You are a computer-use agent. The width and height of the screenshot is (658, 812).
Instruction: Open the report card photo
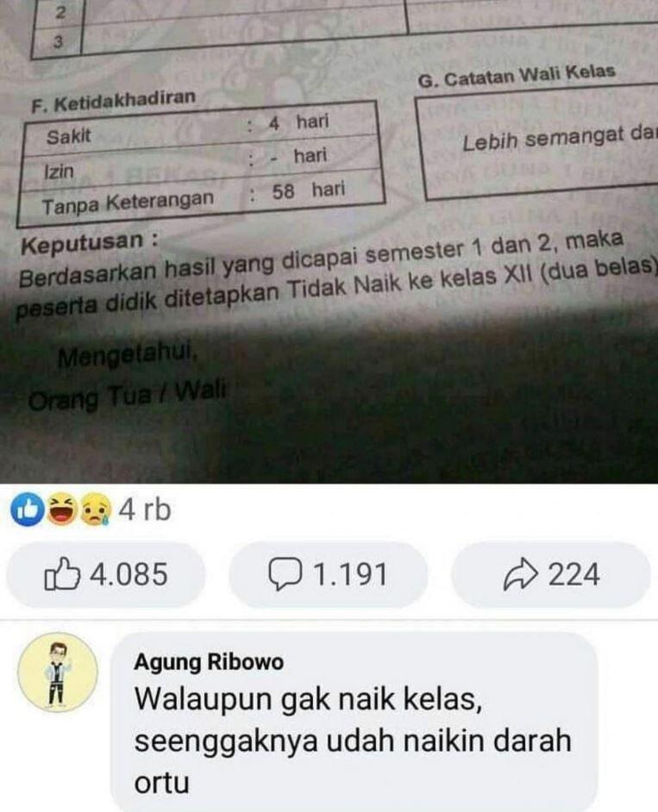click(329, 241)
